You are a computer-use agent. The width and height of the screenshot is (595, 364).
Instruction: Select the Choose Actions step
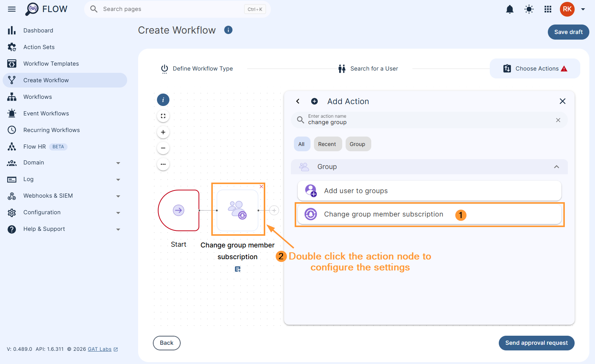pyautogui.click(x=535, y=69)
